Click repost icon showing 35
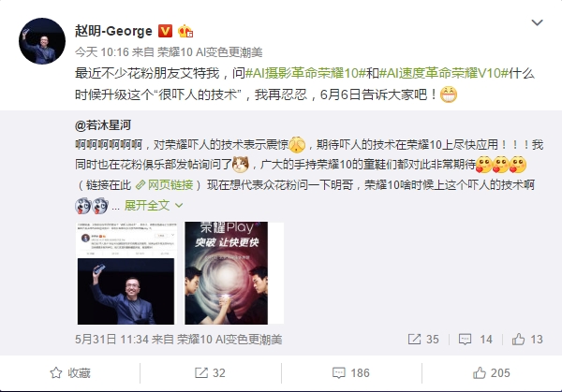The width and height of the screenshot is (562, 392). point(423,339)
